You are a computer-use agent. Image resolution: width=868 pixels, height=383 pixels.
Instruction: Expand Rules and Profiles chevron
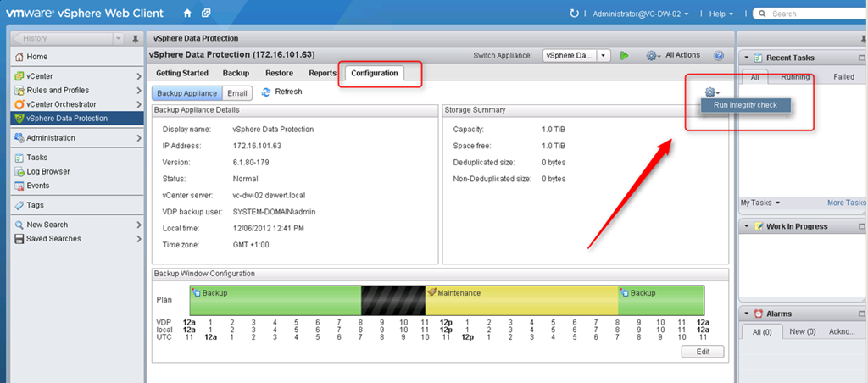tap(138, 90)
